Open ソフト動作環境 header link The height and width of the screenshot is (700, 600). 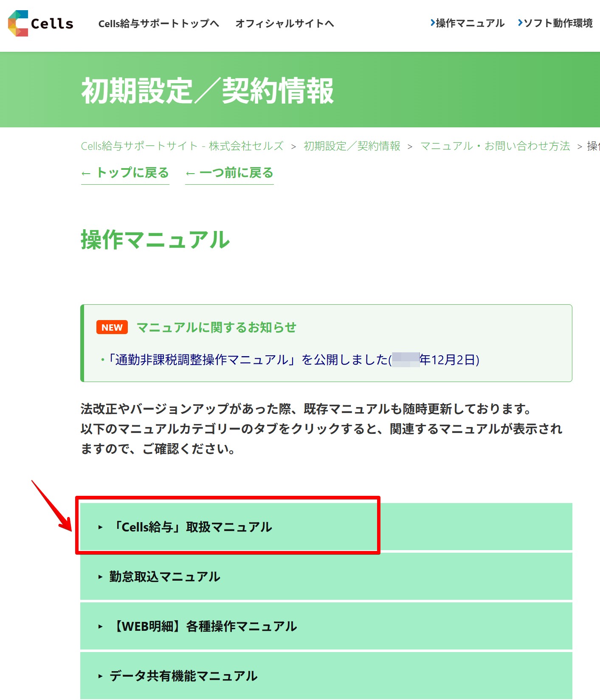(x=555, y=23)
